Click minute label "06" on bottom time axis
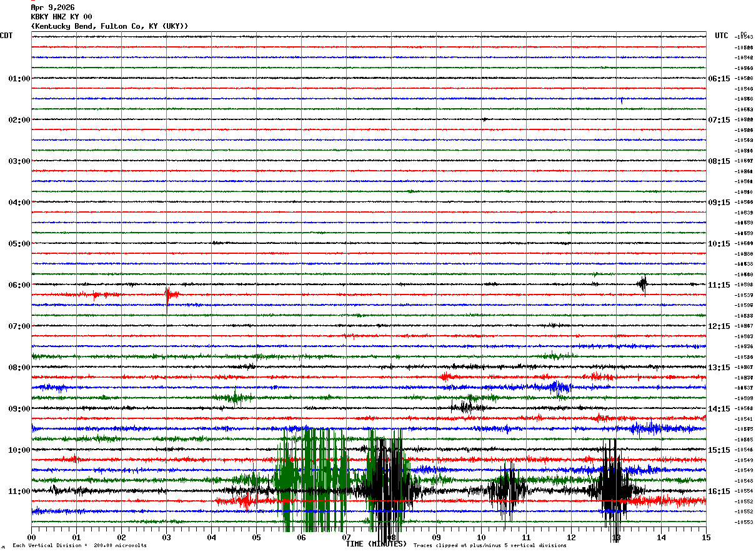This screenshot has height=554, width=756. 301,537
